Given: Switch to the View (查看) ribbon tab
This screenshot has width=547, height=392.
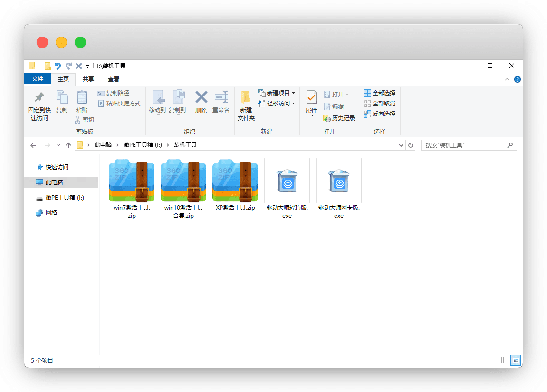Looking at the screenshot, I should (x=114, y=79).
